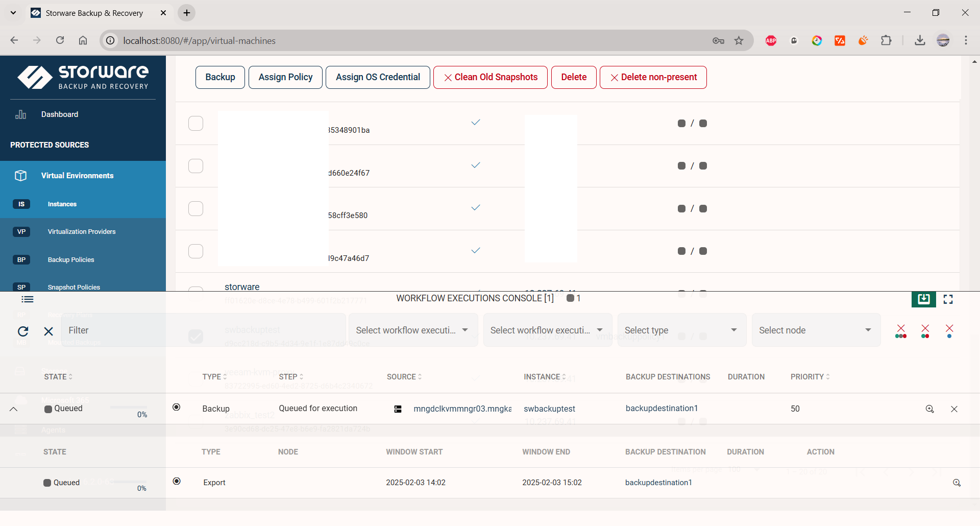Click the IS Instances badge icon
The height and width of the screenshot is (526, 980).
click(x=21, y=204)
